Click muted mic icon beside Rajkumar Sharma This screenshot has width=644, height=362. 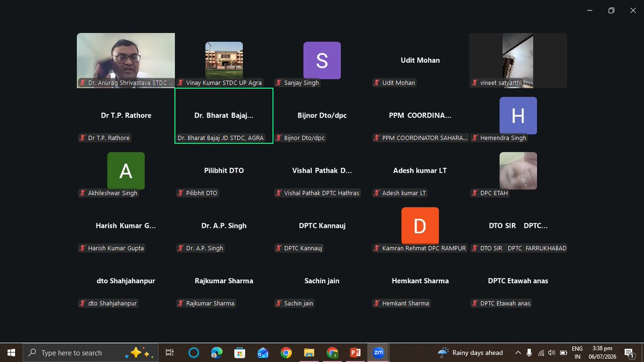coord(181,304)
